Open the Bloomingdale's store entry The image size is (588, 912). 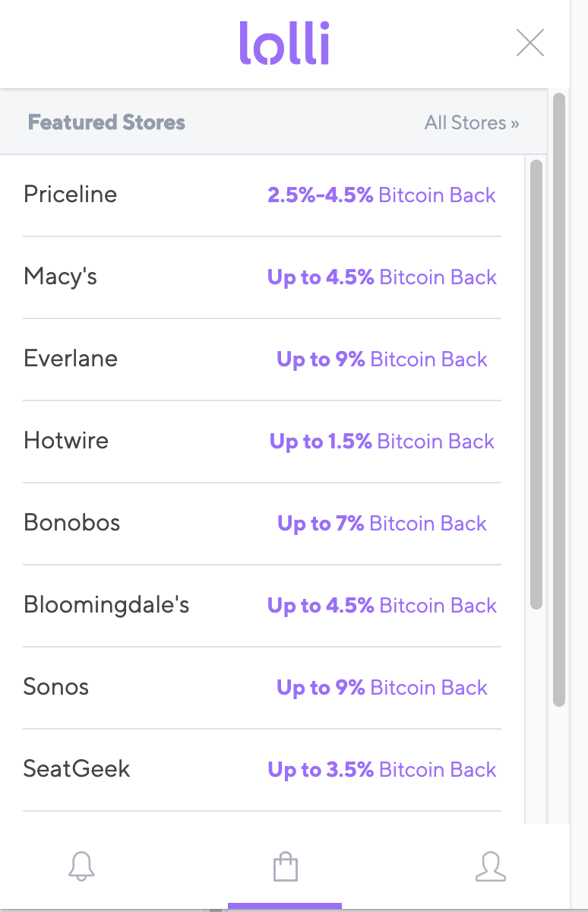coord(106,605)
